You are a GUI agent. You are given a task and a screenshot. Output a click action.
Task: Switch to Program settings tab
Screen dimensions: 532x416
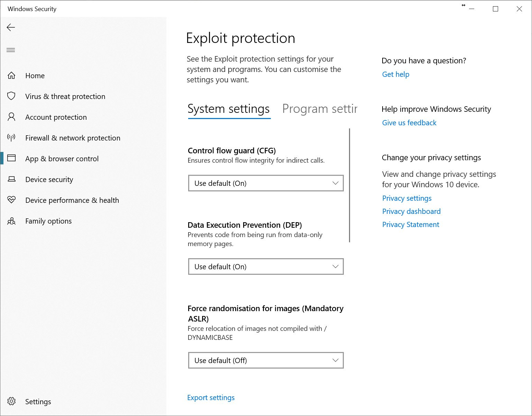[x=320, y=109]
